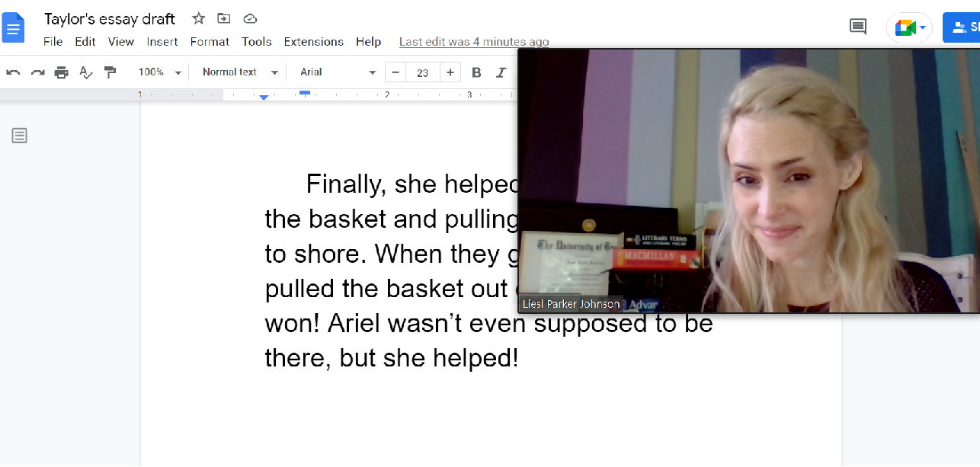Open 'Last edit was 4 minutes ago' link

[473, 42]
